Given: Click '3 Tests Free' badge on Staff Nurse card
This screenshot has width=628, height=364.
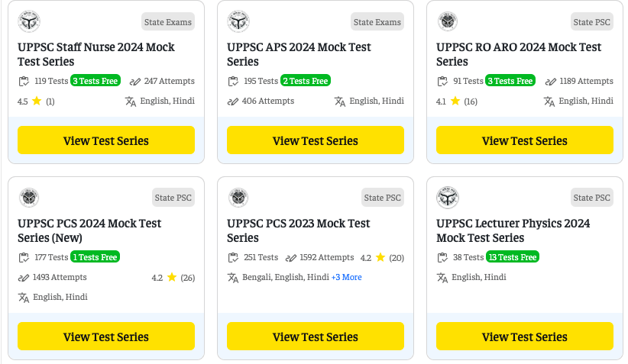Looking at the screenshot, I should [95, 81].
